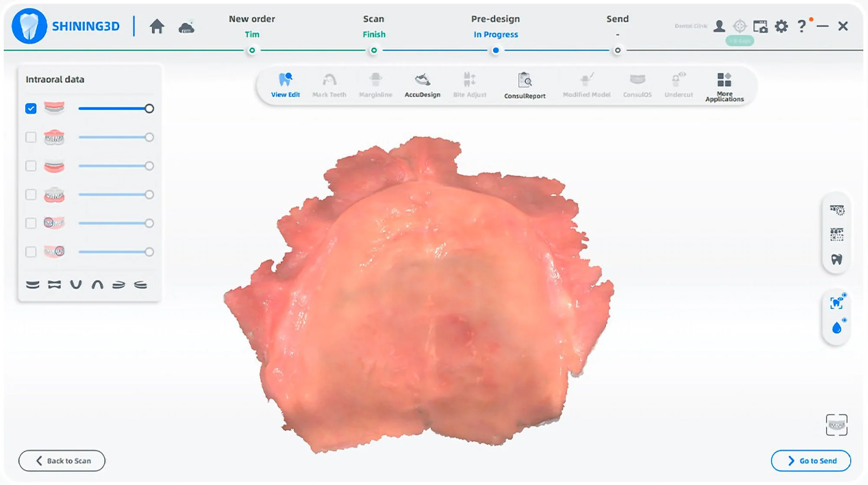Image resolution: width=868 pixels, height=485 pixels.
Task: Click the Go to Send button
Action: (x=811, y=461)
